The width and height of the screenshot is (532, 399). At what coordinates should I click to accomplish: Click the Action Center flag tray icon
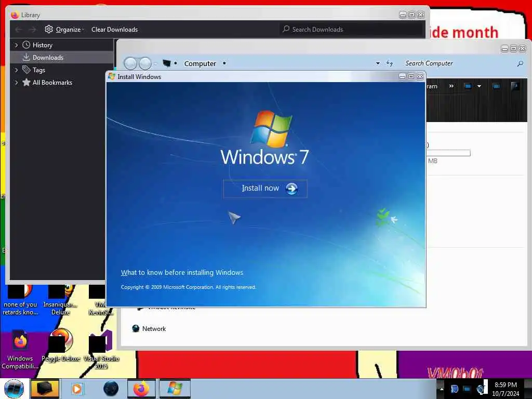click(x=454, y=389)
